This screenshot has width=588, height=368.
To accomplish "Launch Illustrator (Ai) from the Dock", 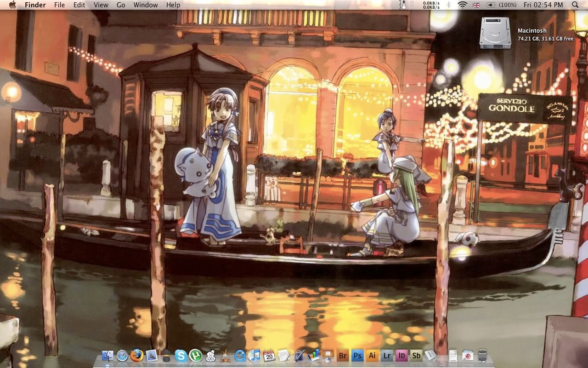I will [372, 356].
